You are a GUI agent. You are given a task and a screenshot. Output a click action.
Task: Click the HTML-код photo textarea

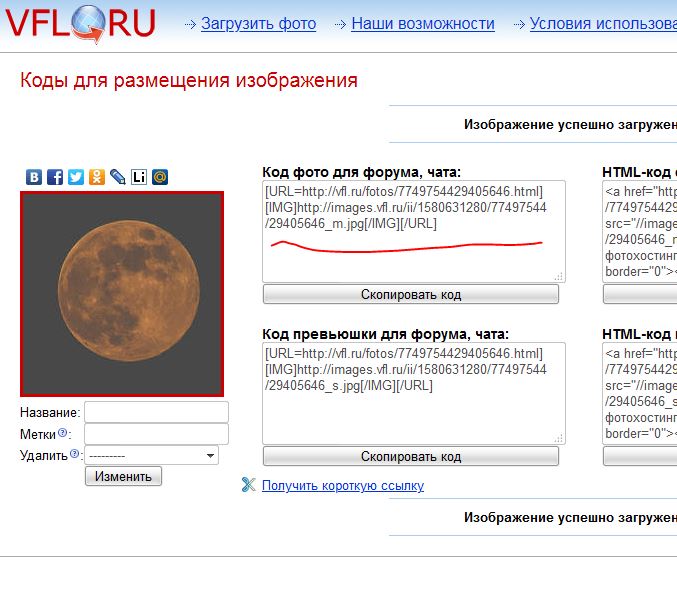(639, 232)
